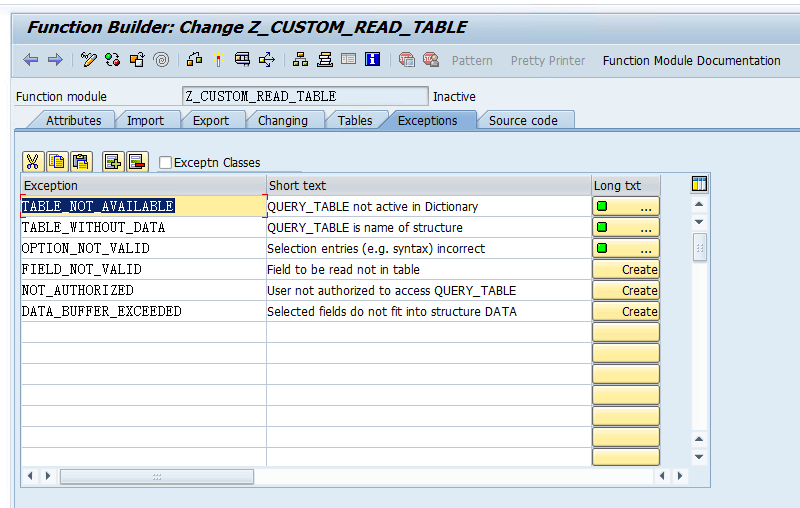Screen dimensions: 800x508
Task: Select the FIELD_NOT_VALID exception cell
Action: tap(143, 269)
